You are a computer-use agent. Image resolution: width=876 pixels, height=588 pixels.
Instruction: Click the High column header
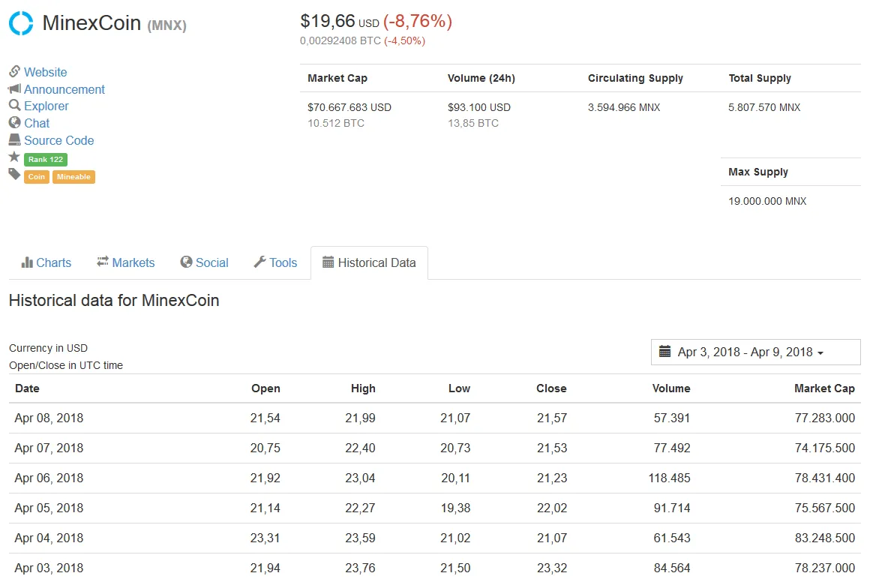pos(363,388)
